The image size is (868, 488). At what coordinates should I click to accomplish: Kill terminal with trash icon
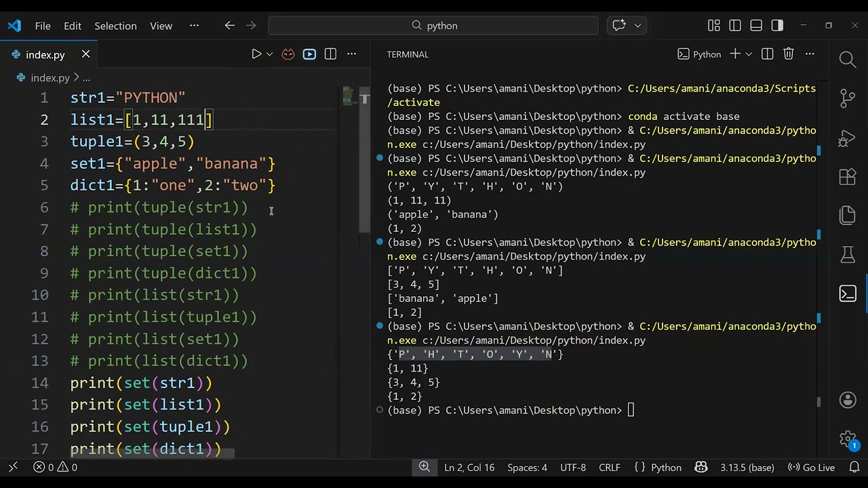(x=788, y=54)
